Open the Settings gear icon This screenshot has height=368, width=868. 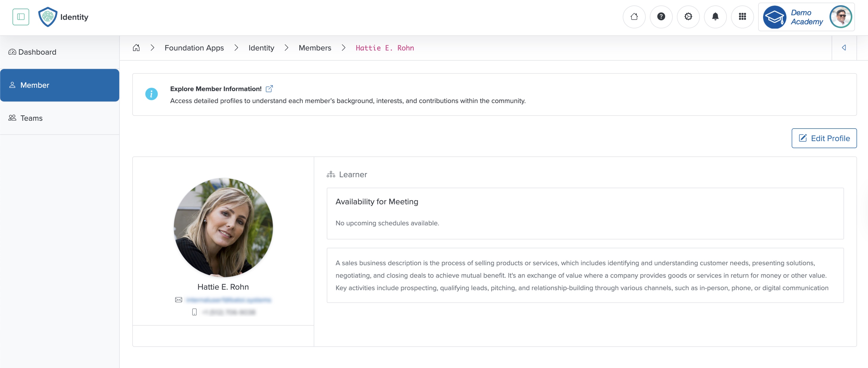coord(688,16)
